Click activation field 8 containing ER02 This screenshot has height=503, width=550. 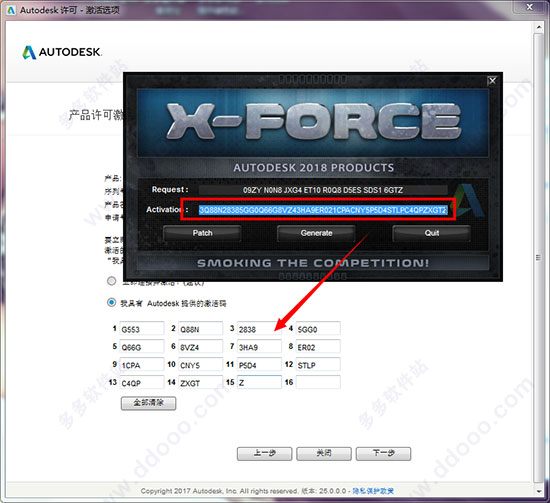tap(318, 347)
